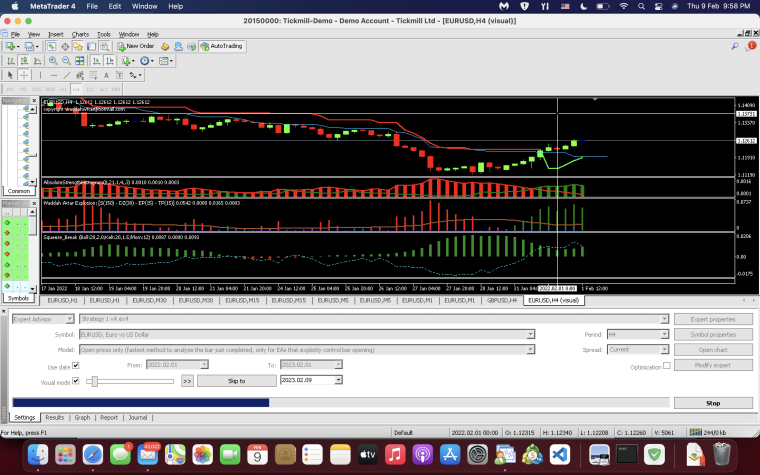
Task: Toggle the AutoTrading button
Action: point(222,46)
